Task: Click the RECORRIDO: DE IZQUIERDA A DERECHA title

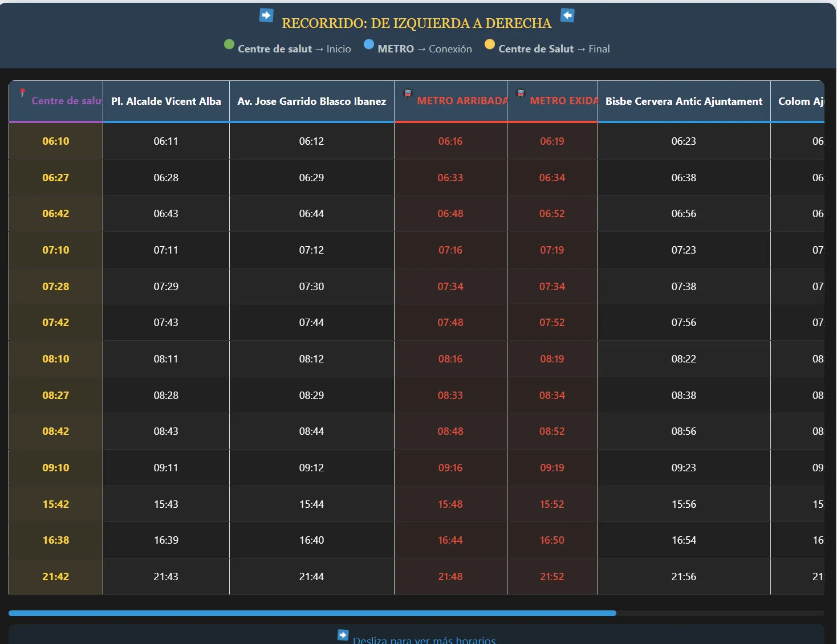Action: pos(417,23)
